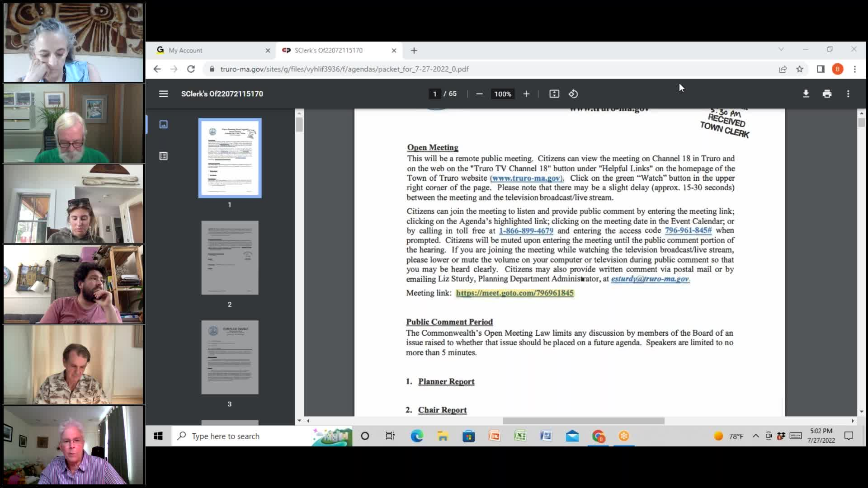Click the fit to page icon
The image size is (868, 488).
coord(554,94)
